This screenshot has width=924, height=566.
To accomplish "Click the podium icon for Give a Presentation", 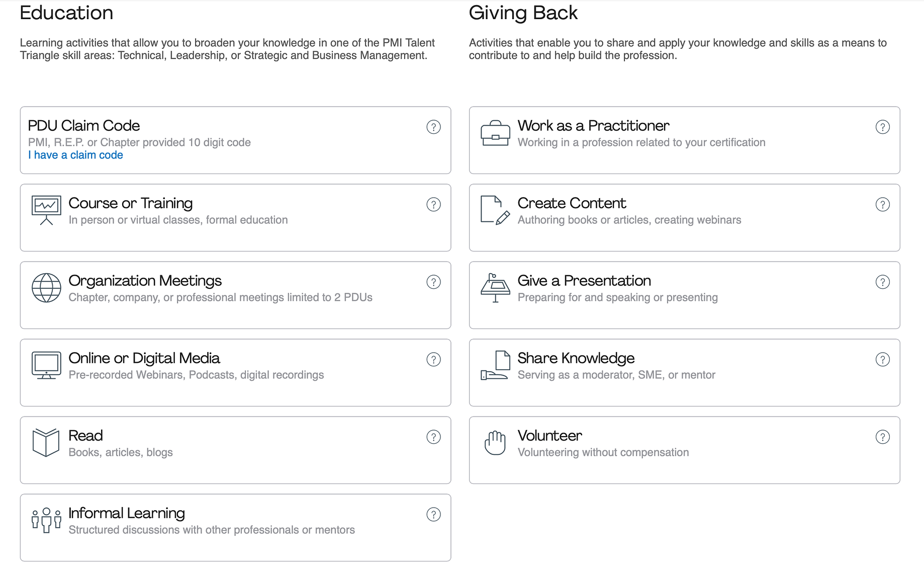I will click(x=495, y=288).
